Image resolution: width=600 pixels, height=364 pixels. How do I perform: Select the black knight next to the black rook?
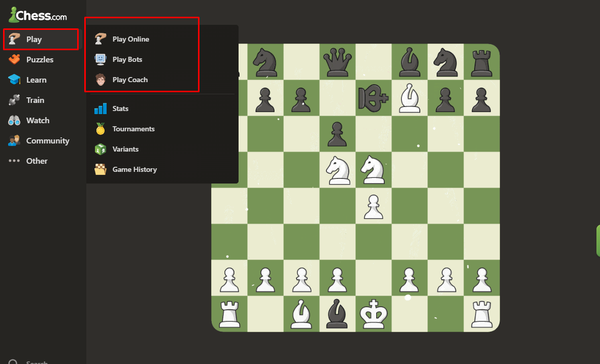click(x=445, y=62)
